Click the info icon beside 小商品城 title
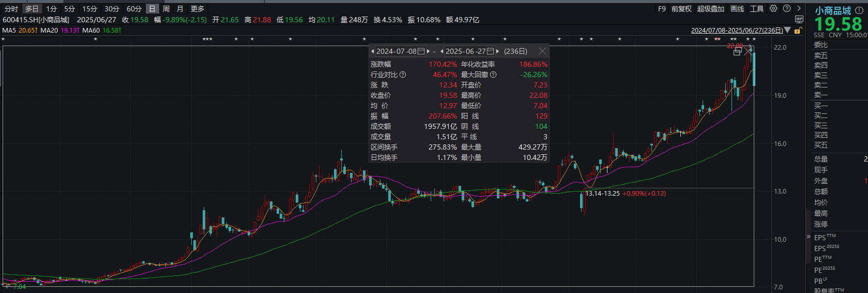 tap(859, 10)
